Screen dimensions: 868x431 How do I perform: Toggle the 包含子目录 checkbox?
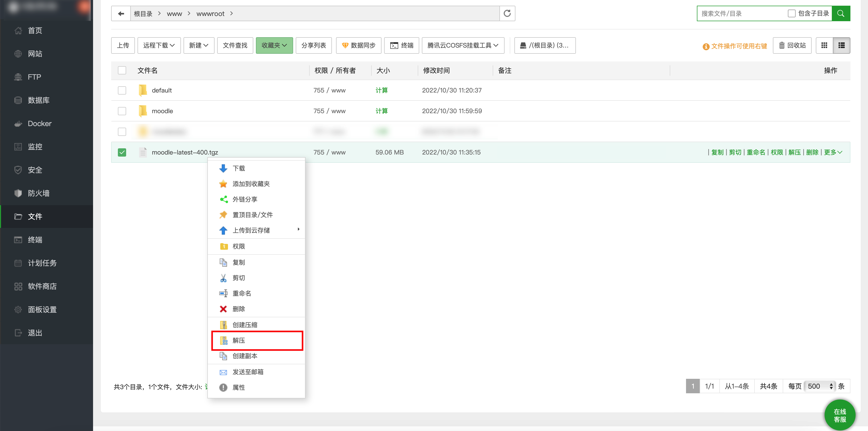coord(791,13)
